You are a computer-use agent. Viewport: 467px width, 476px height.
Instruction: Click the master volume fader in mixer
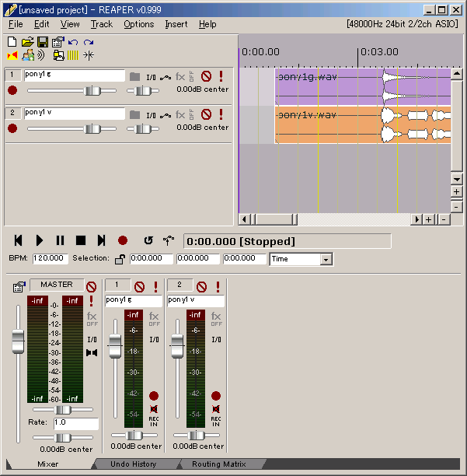(18, 341)
